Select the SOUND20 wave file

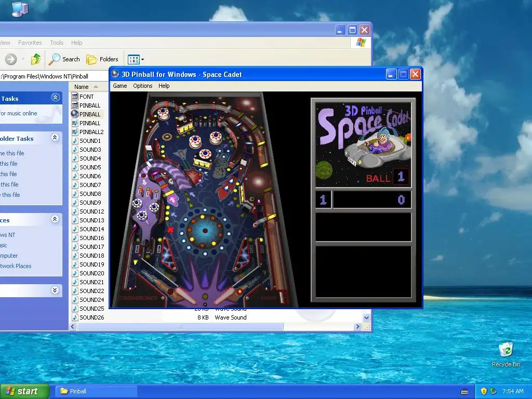[x=88, y=273]
